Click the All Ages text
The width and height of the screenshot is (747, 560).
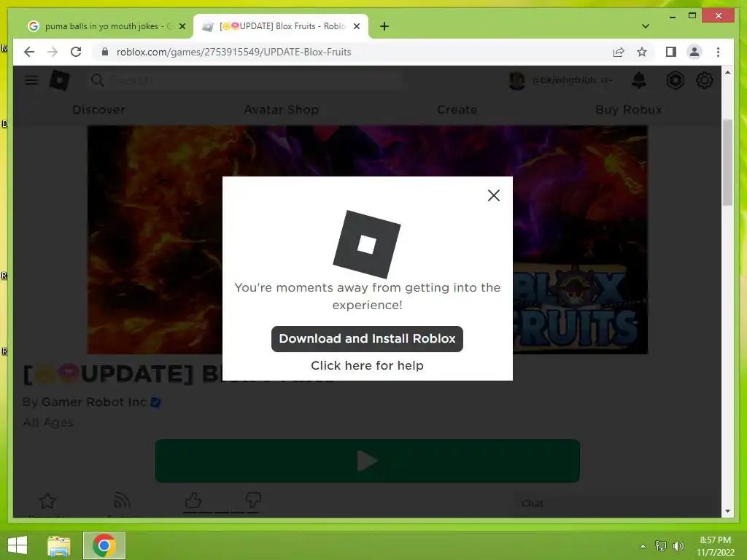click(48, 422)
